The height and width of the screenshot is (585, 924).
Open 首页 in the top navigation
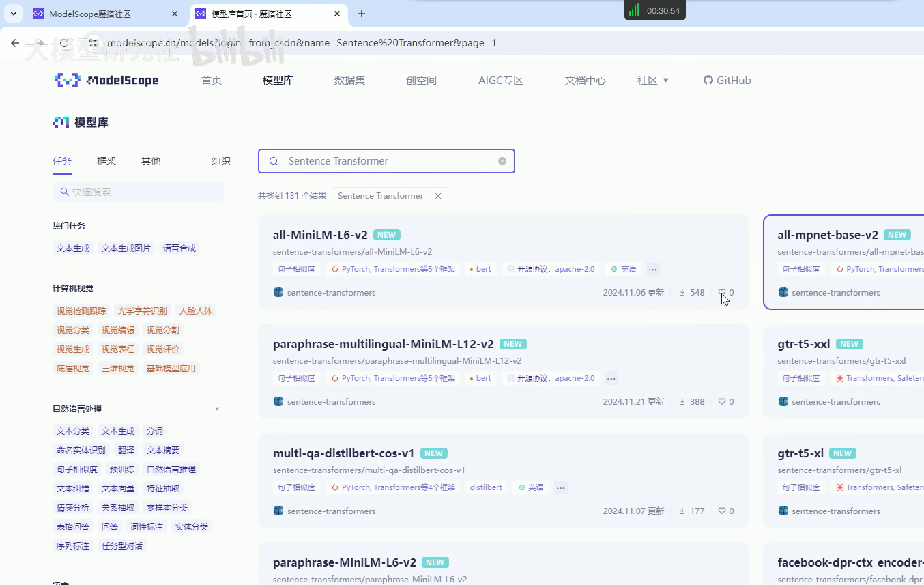[x=212, y=80]
